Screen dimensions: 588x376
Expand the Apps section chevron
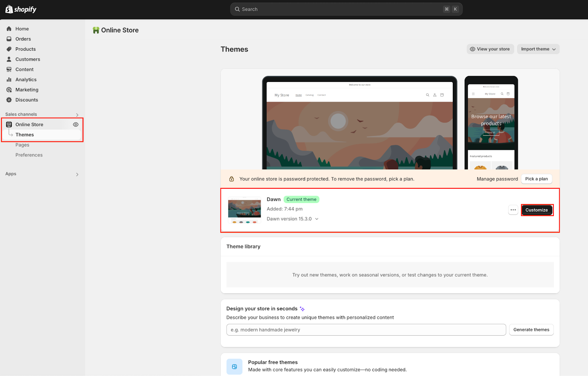77,174
